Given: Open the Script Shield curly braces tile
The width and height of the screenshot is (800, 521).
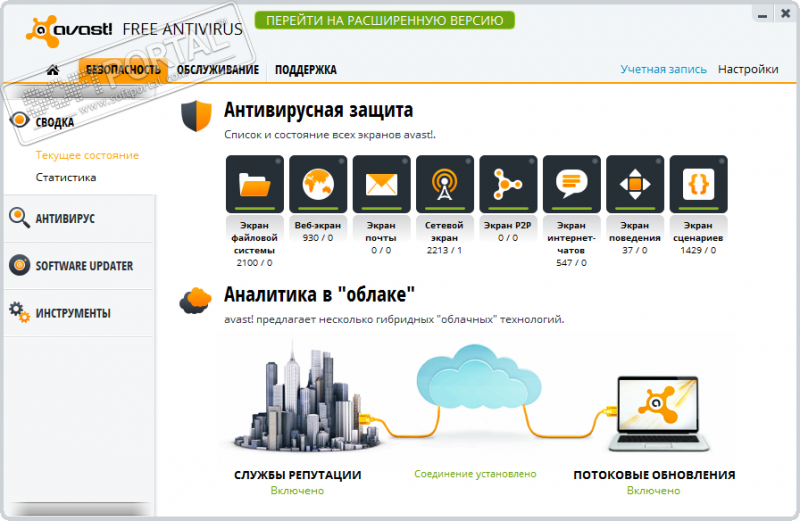Looking at the screenshot, I should [698, 184].
